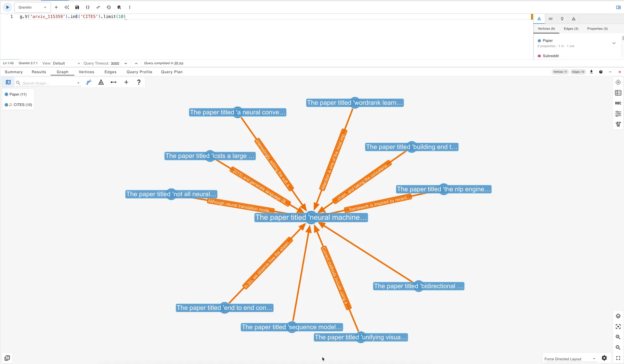Image resolution: width=624 pixels, height=364 pixels.
Task: Toggle ABC labels icon
Action: 618,103
